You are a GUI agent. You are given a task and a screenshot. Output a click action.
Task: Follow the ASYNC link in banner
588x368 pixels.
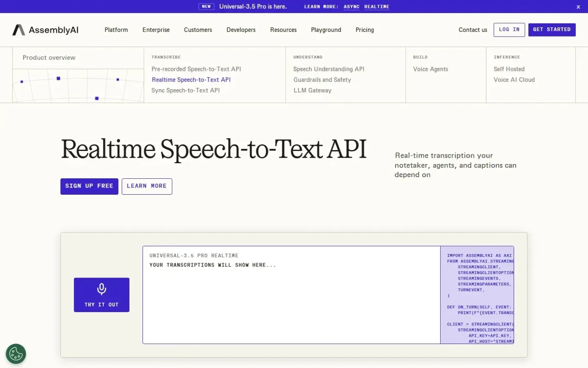coord(352,7)
